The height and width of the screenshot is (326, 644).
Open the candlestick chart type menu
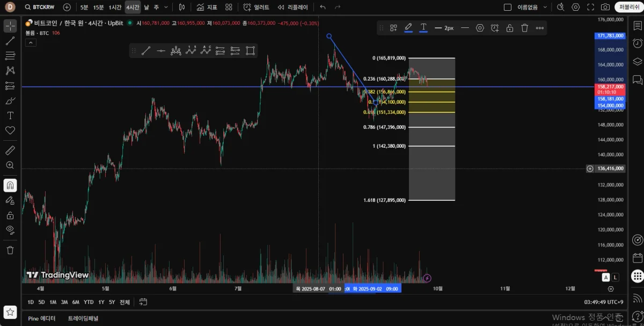coord(182,7)
